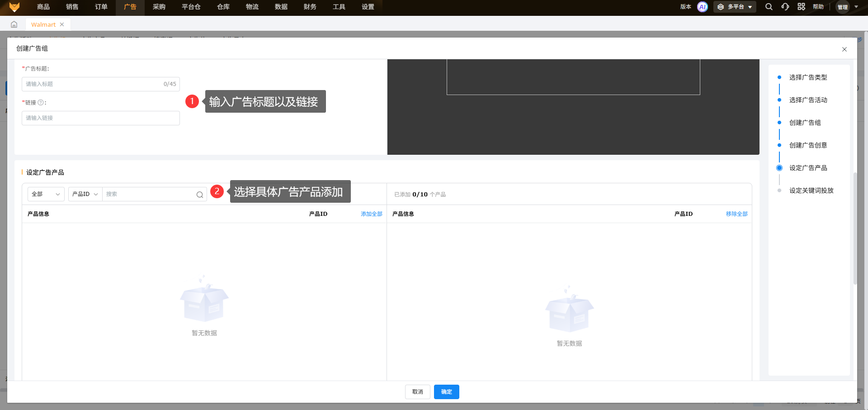Click 添加全部 to add all products
This screenshot has height=410, width=868.
(371, 214)
